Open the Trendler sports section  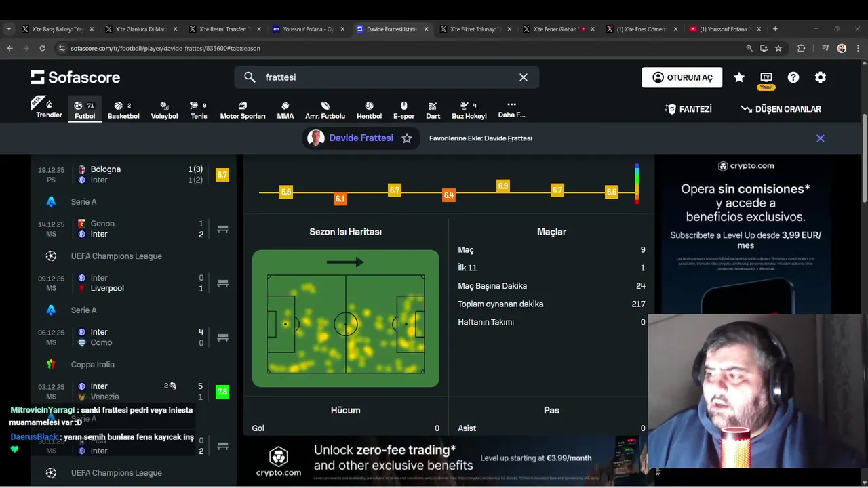(49, 108)
